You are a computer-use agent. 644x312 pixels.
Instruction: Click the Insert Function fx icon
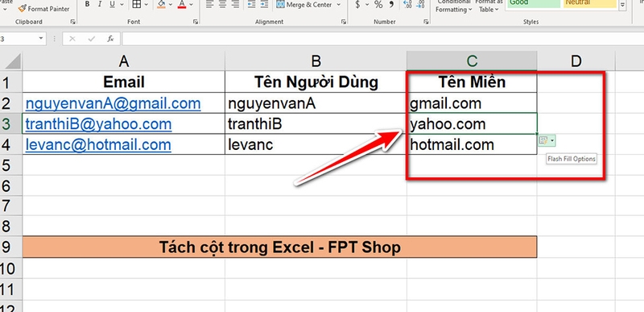[x=110, y=39]
